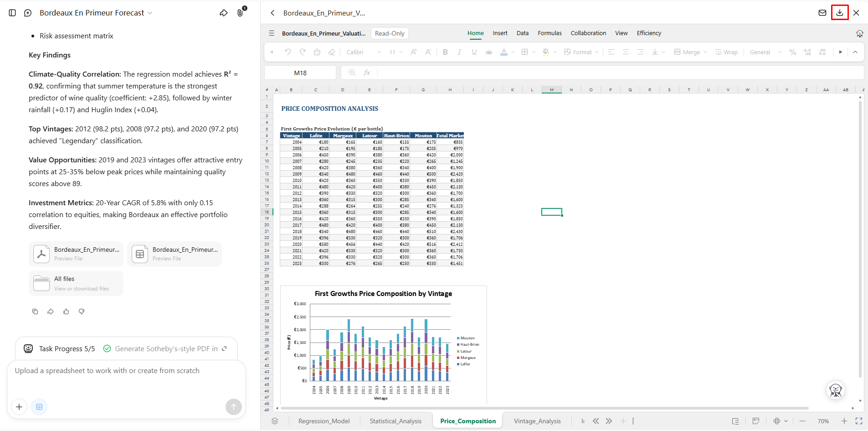
Task: Open the Regression_Model sheet tab
Action: coord(324,421)
